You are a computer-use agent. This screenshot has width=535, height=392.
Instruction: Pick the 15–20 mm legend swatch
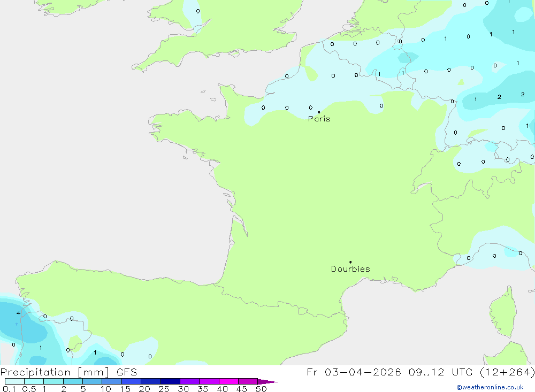(132, 381)
